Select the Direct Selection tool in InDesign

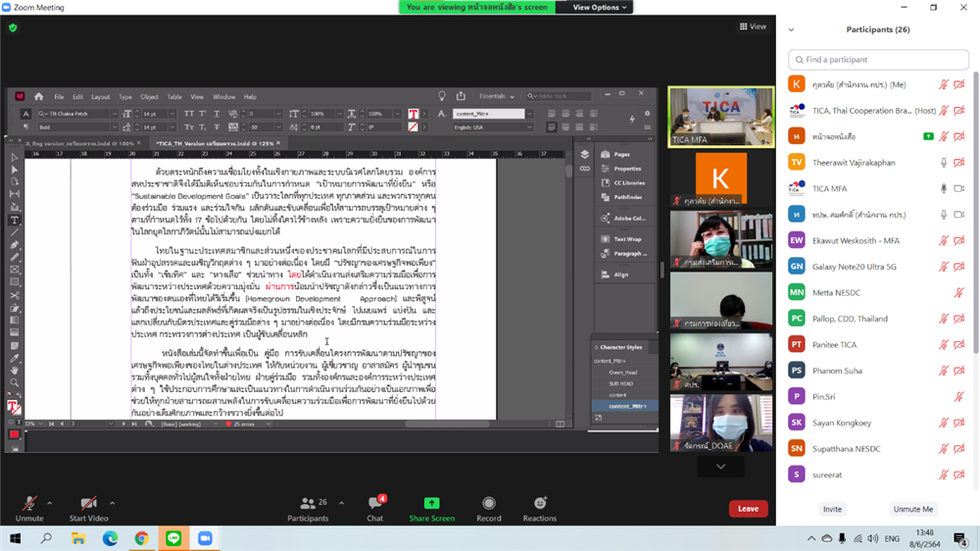click(15, 170)
